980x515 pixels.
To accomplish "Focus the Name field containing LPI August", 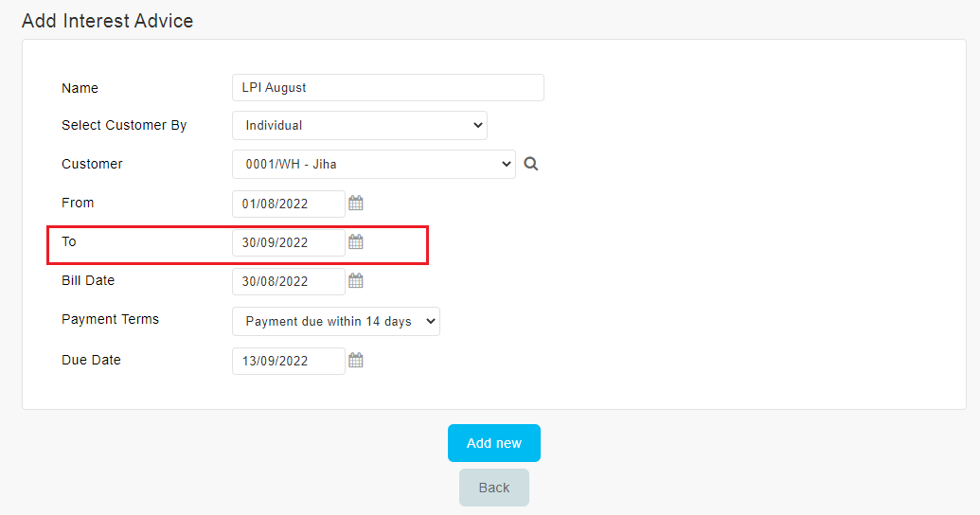I will coord(387,87).
